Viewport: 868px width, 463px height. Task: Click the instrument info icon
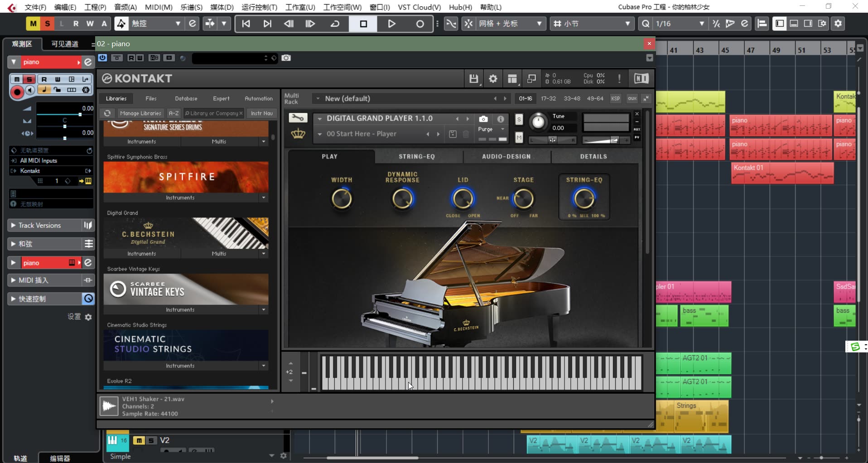point(501,119)
